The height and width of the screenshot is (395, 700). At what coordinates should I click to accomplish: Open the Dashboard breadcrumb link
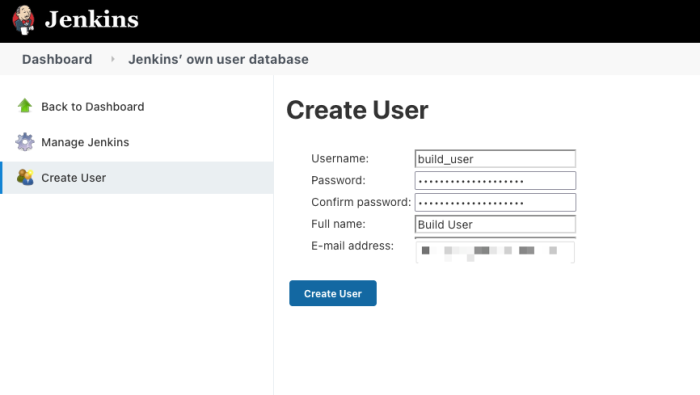tap(57, 59)
